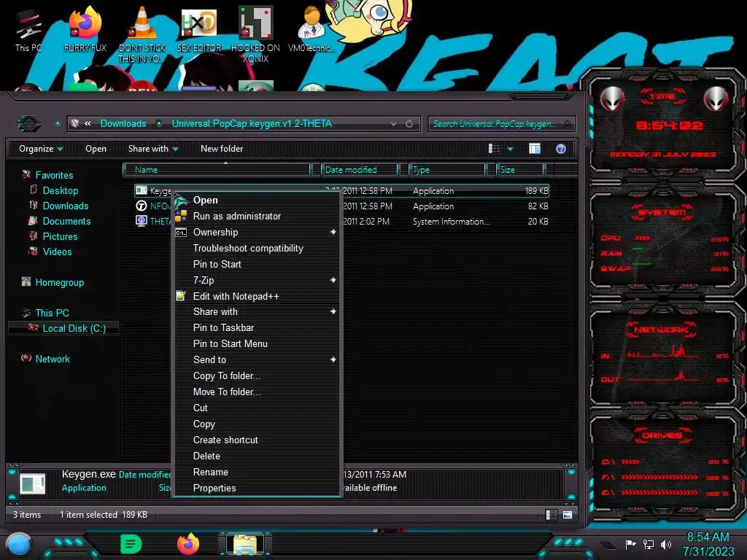This screenshot has height=560, width=747.
Task: Click the search magnifier icon
Action: coord(567,124)
